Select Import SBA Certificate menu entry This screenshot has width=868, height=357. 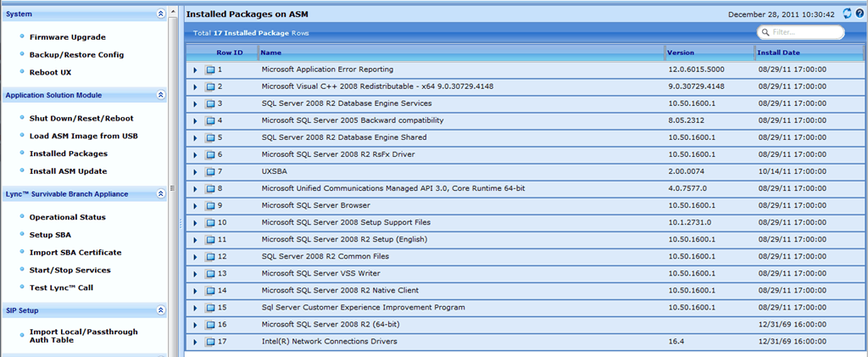75,253
